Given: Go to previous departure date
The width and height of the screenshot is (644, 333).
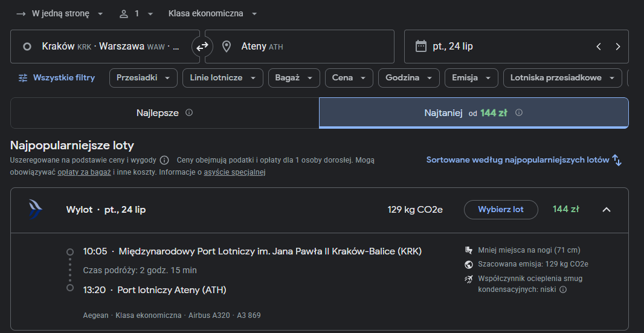Looking at the screenshot, I should click(x=599, y=47).
